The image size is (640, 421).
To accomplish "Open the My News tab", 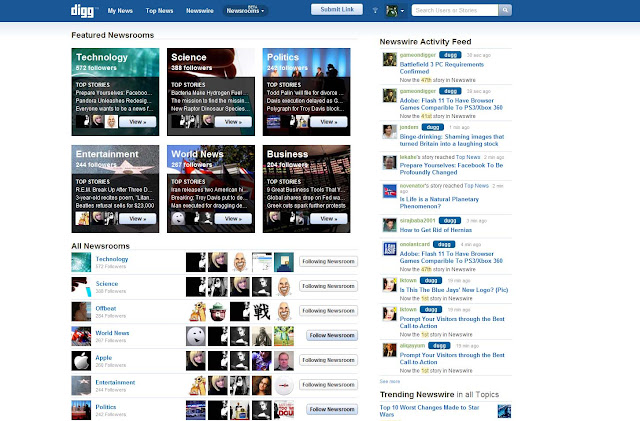I will [120, 11].
